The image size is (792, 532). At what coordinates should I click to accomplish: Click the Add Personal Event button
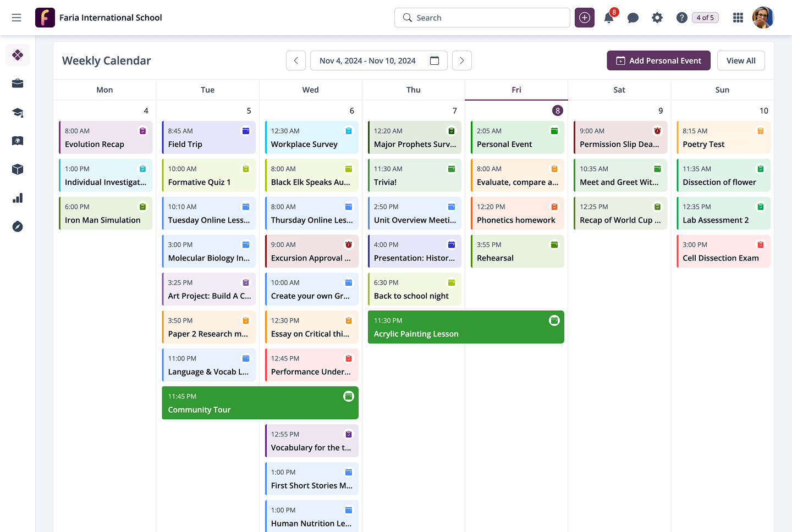658,60
